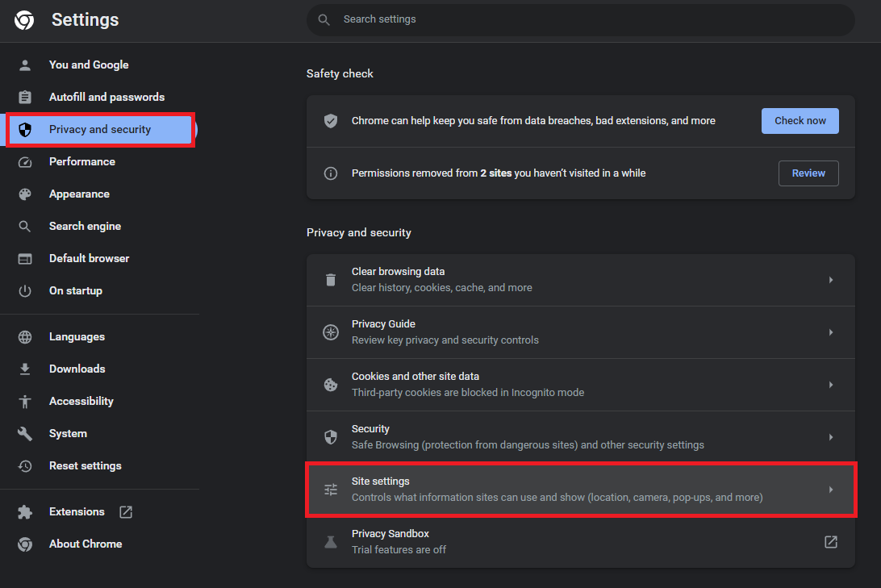The height and width of the screenshot is (588, 881).
Task: Expand Clear browsing data arrow
Action: (830, 280)
